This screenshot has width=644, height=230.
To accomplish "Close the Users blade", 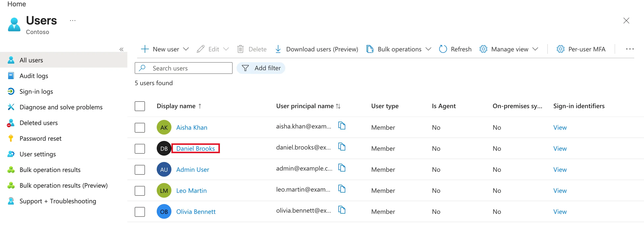I will click(626, 21).
